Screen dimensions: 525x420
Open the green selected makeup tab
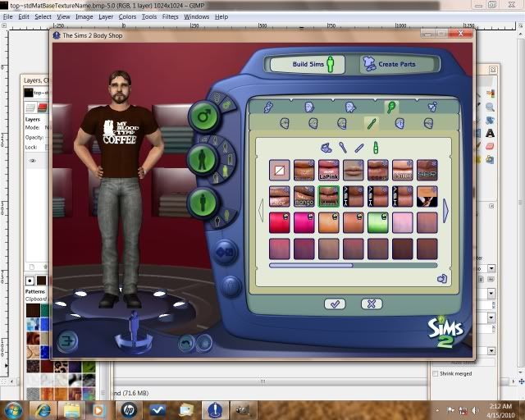click(x=390, y=107)
